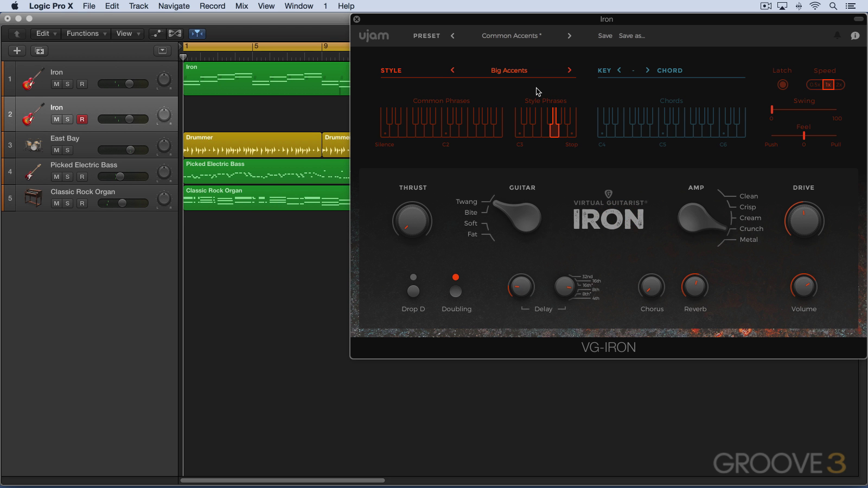This screenshot has width=868, height=488.
Task: Solo the Classic Rock Organ track
Action: 67,203
